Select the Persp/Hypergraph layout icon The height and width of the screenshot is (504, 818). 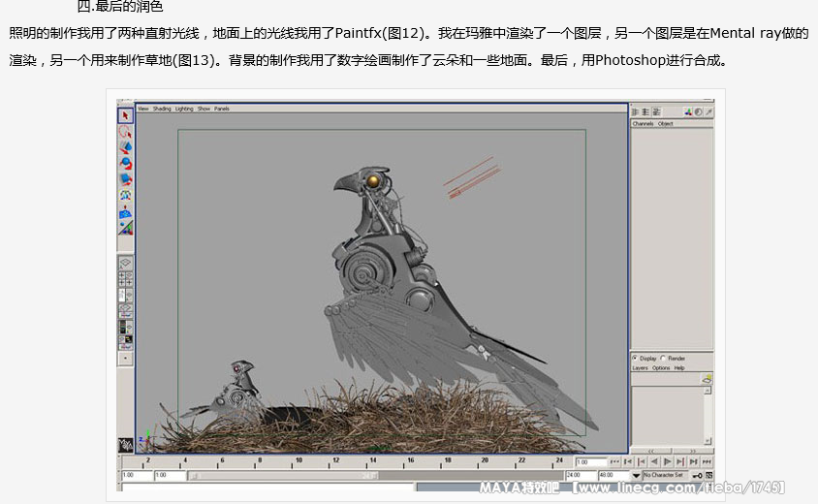125,343
